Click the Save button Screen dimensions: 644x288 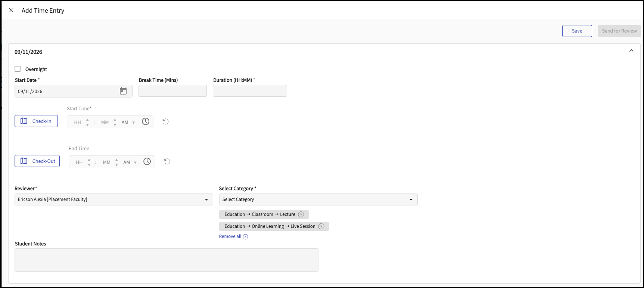pos(577,31)
